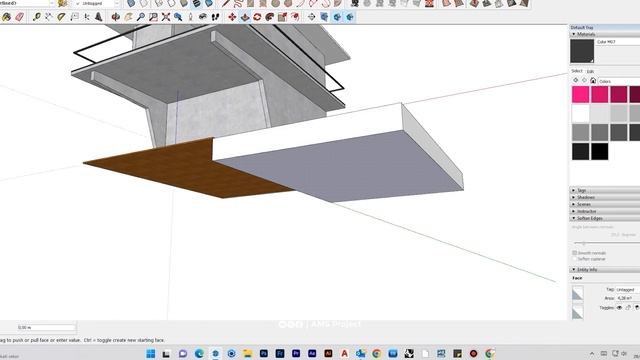The width and height of the screenshot is (640, 360).
Task: Collapse the Materials panel
Action: pyautogui.click(x=574, y=34)
